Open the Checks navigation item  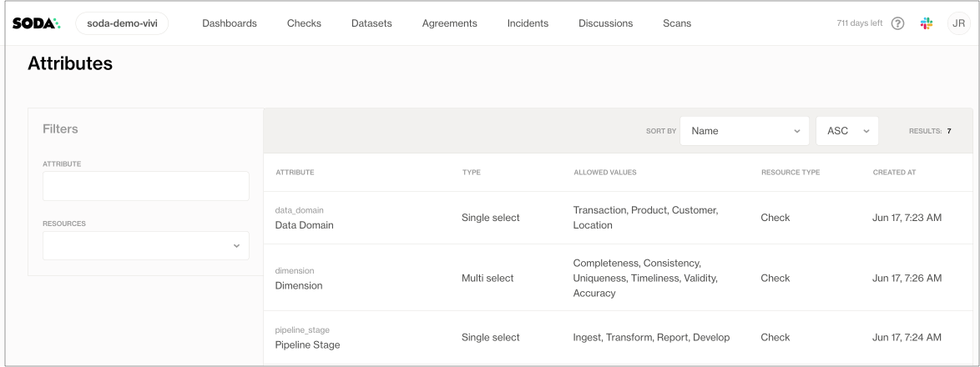click(304, 23)
